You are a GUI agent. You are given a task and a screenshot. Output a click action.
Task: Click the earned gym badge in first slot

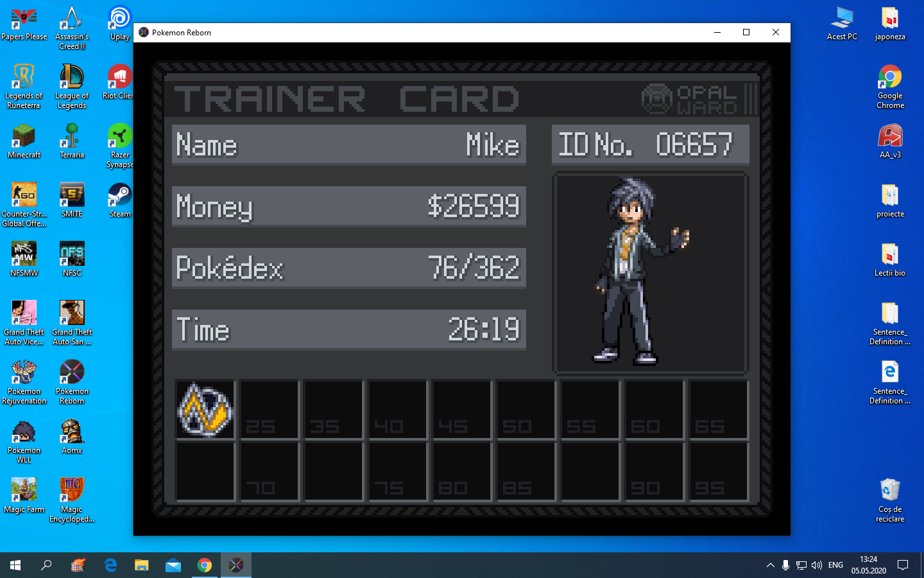(205, 409)
